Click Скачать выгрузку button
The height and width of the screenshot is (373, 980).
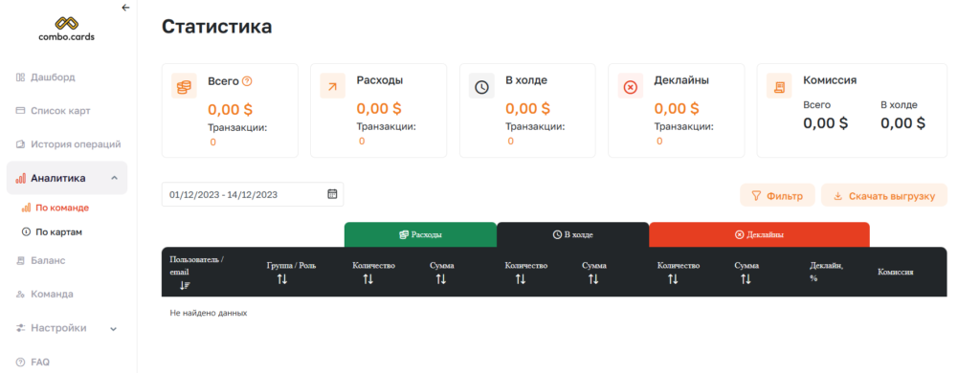[884, 195]
